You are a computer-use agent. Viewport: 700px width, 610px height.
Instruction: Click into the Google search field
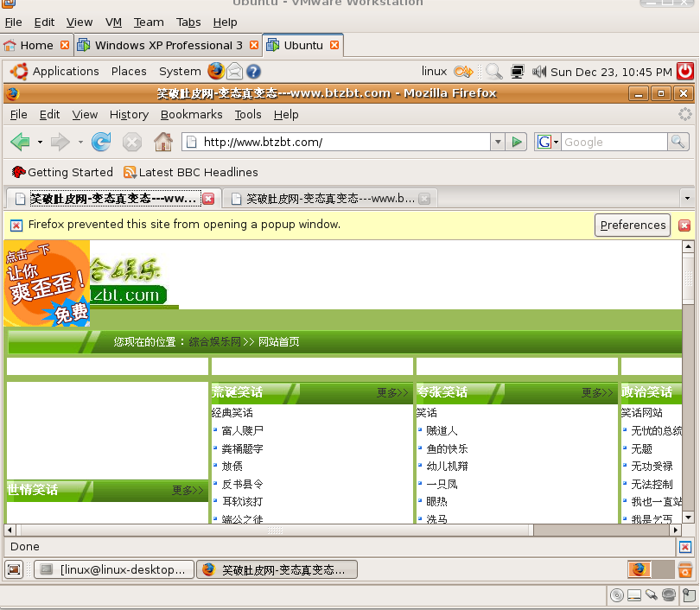pyautogui.click(x=614, y=143)
